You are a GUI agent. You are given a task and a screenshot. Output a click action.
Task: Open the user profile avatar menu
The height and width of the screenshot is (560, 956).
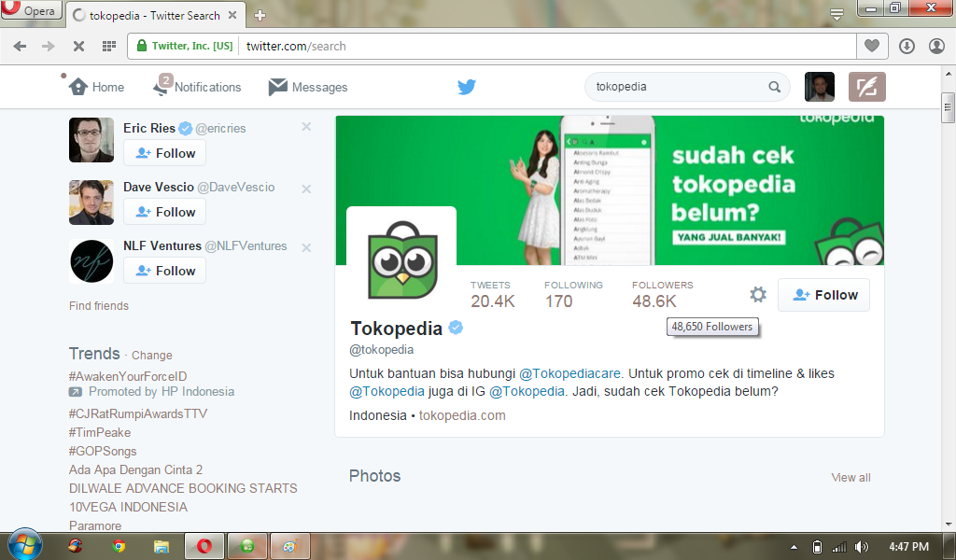pos(820,87)
